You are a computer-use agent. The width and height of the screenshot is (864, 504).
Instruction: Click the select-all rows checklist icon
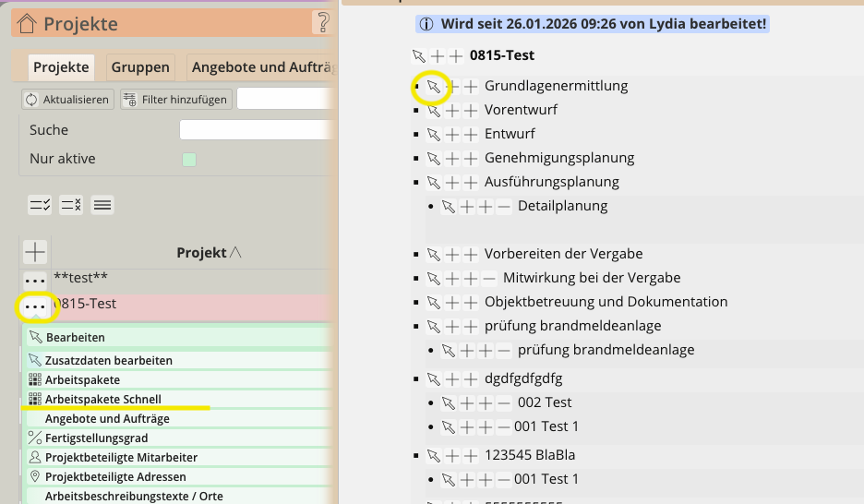(x=40, y=206)
